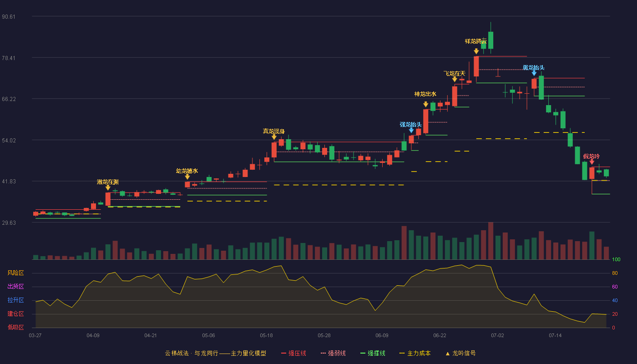Screen dimensions: 637x364
Task: Click the 04-09 date axis label
Action: point(93,335)
